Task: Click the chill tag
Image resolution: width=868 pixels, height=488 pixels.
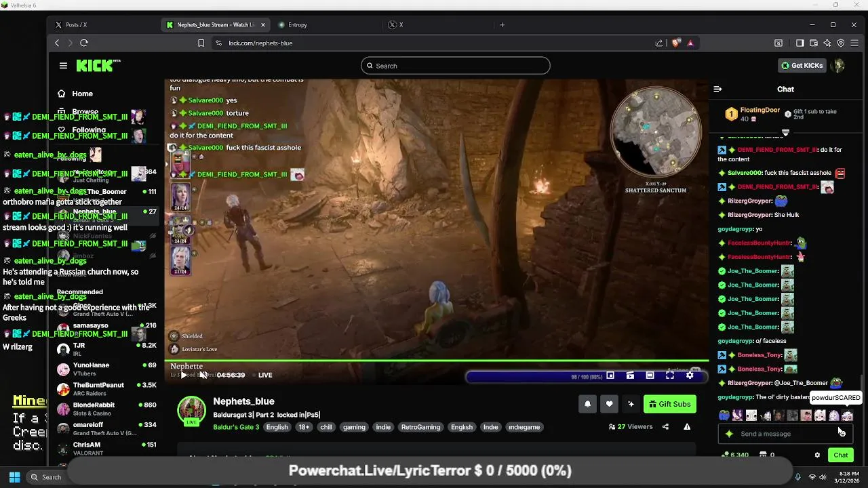Action: coord(326,427)
